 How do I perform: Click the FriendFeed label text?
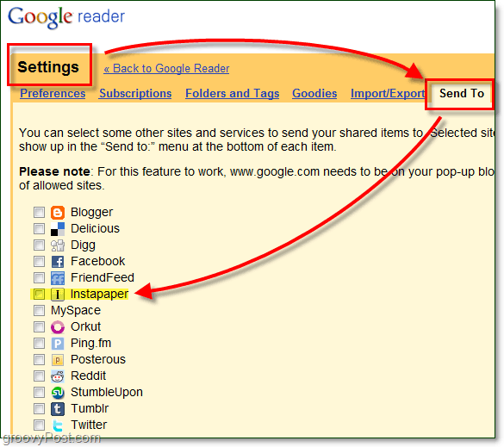point(103,277)
